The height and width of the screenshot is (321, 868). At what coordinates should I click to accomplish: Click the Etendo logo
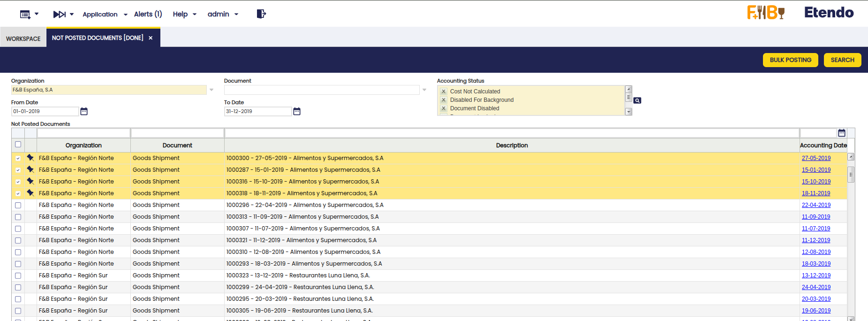point(829,13)
